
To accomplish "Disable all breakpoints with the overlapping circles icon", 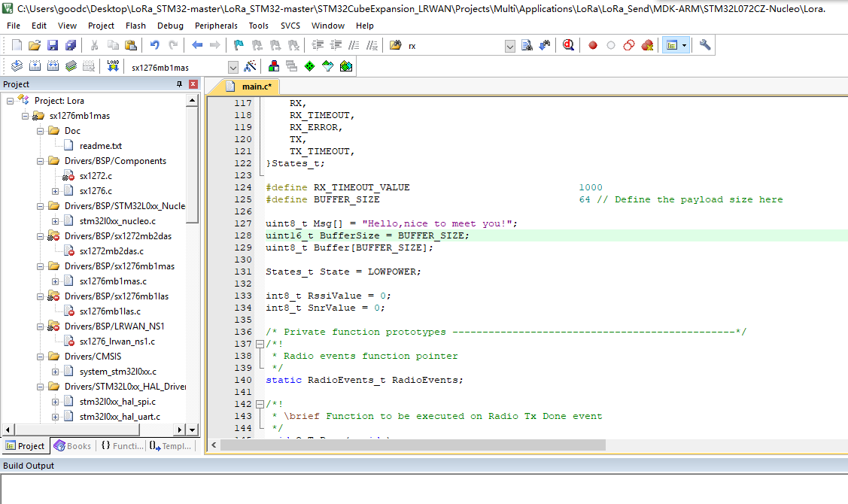I will tap(628, 45).
